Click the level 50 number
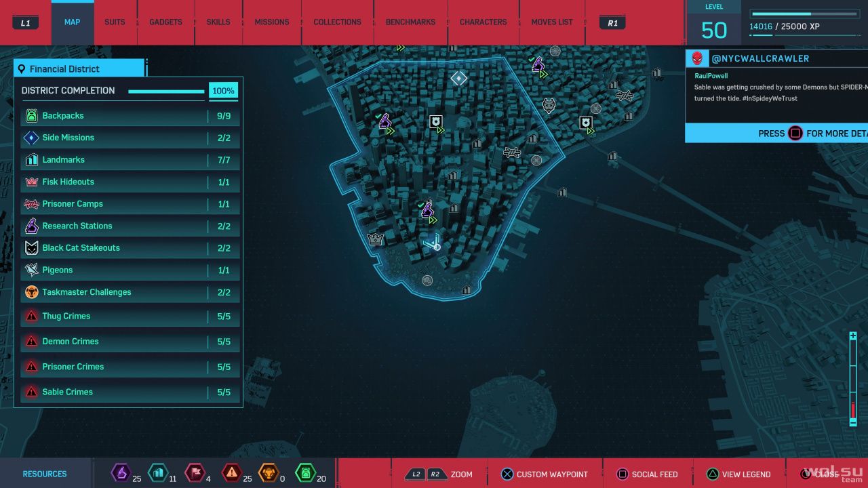The image size is (868, 488). 714,30
